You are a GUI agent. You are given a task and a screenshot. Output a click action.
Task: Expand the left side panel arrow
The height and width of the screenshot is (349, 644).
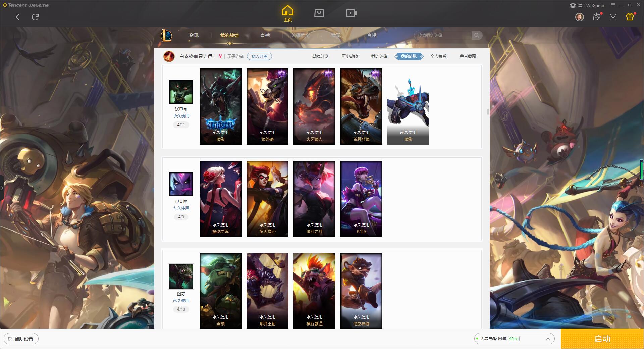[x=2, y=188]
